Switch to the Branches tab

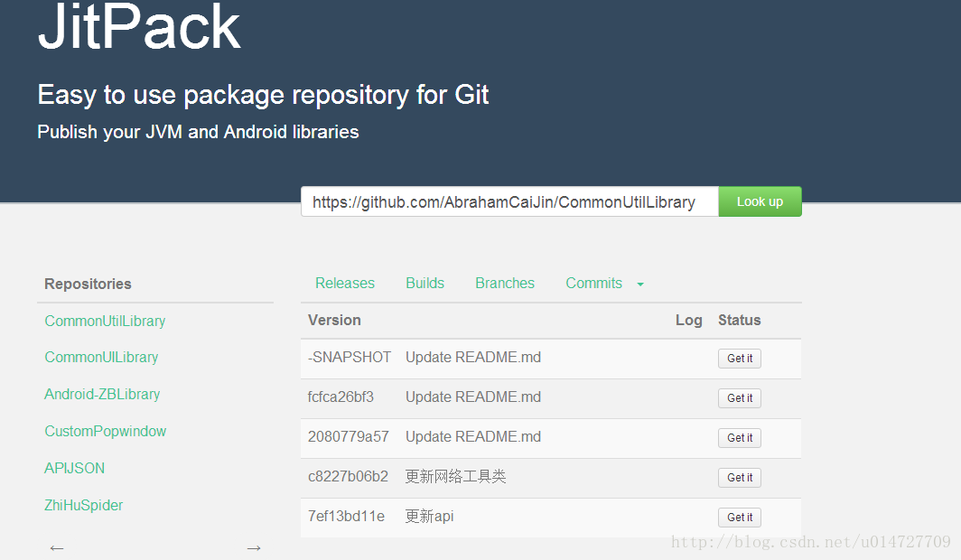point(505,283)
